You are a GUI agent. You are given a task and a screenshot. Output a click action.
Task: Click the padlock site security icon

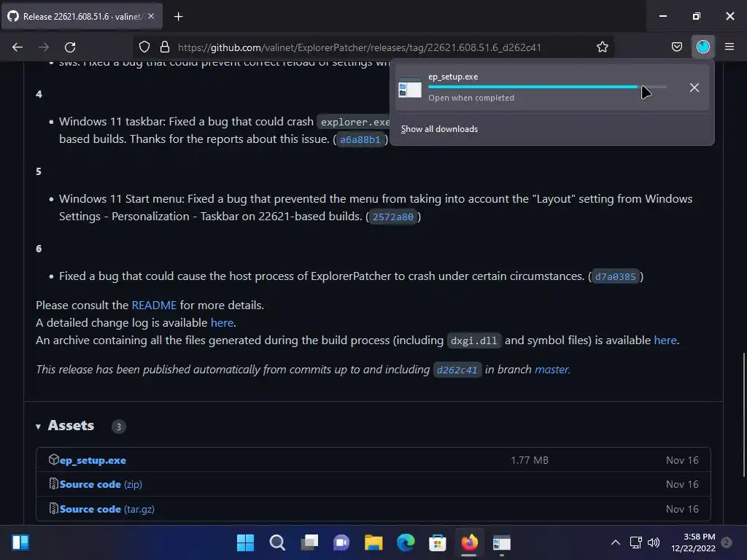165,47
